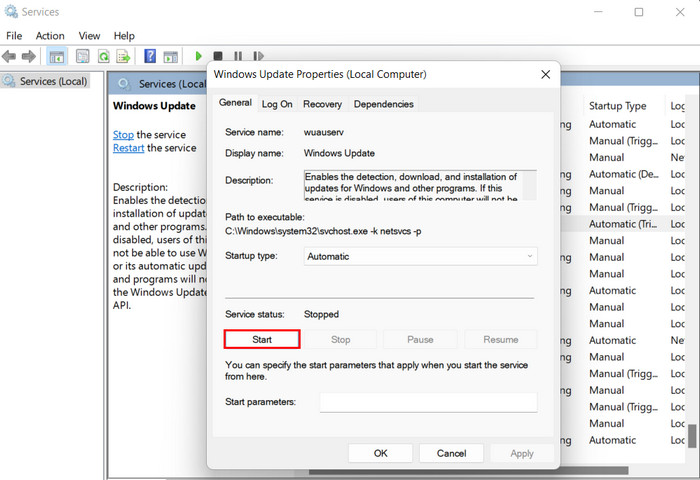This screenshot has height=480, width=700.
Task: Click the Stopped service status text
Action: tap(321, 314)
